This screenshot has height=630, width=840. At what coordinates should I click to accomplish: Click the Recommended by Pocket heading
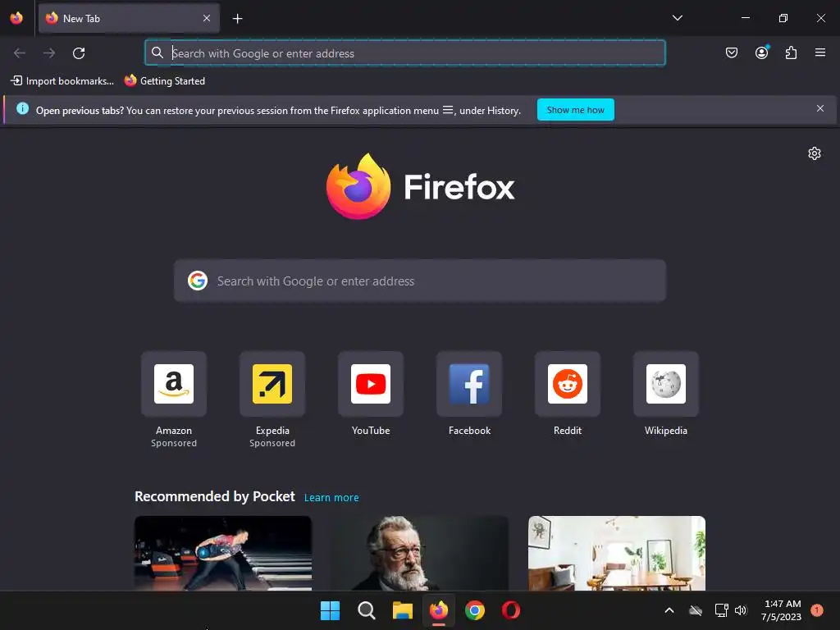tap(215, 496)
